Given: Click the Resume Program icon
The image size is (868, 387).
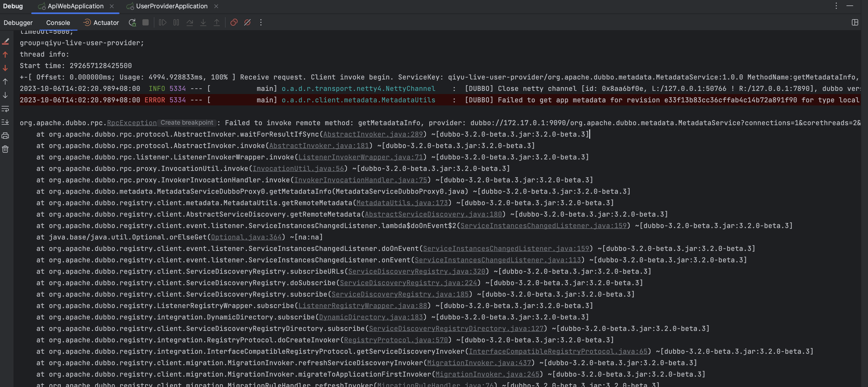Looking at the screenshot, I should (x=163, y=23).
